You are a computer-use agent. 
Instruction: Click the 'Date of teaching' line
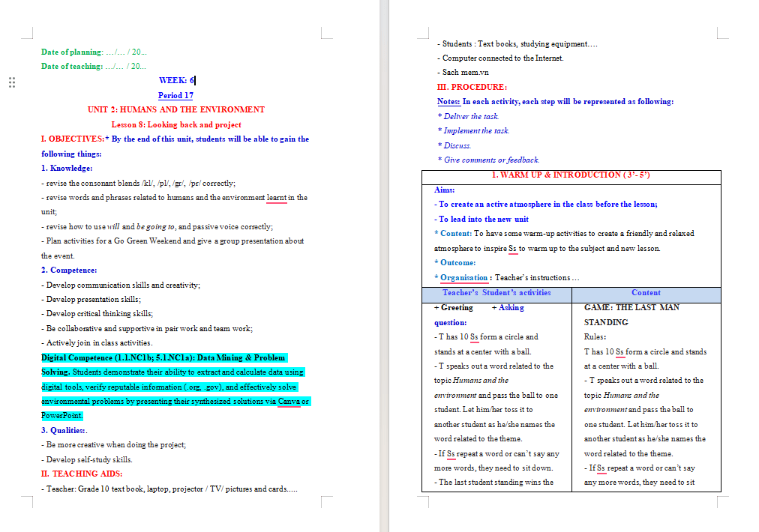pos(94,66)
